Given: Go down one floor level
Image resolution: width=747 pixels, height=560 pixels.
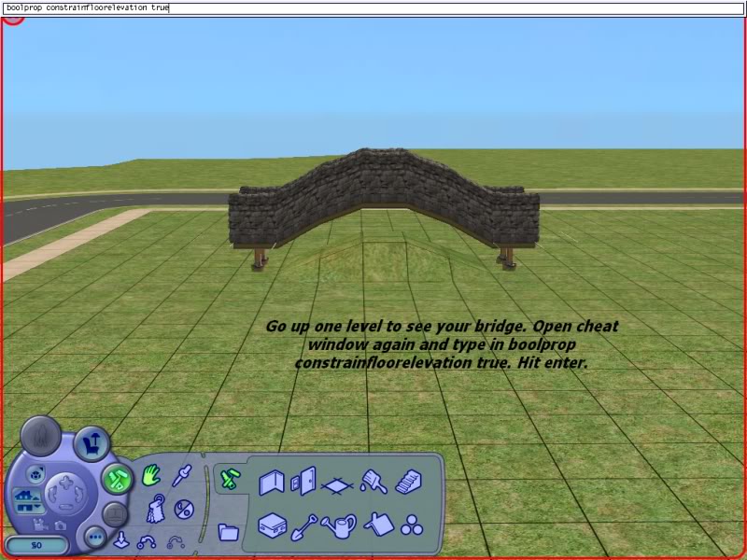Looking at the screenshot, I should [x=29, y=508].
